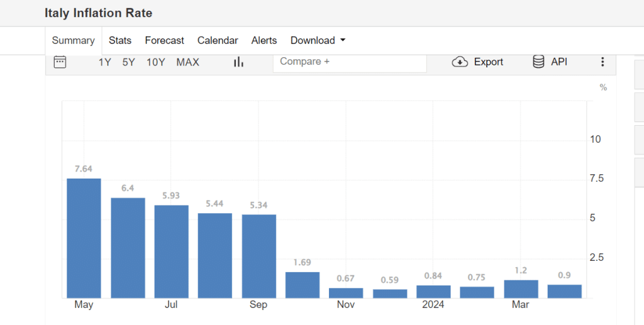Set chart range to 1Y
This screenshot has height=325, width=644.
(x=105, y=62)
